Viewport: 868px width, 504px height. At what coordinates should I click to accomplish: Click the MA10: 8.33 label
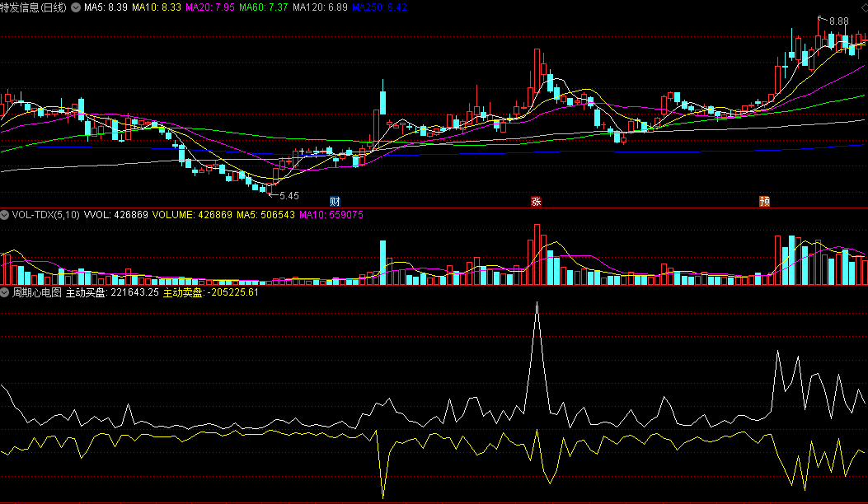(157, 7)
